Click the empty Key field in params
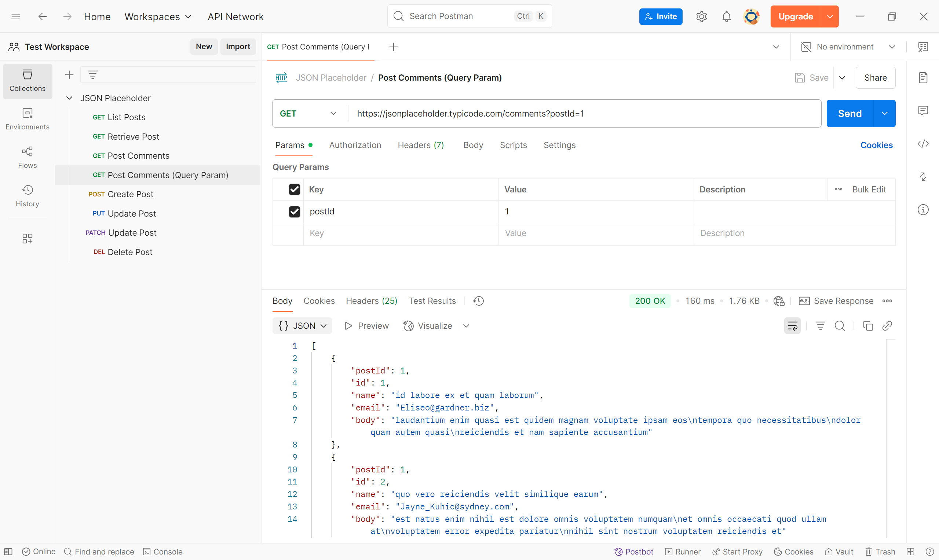 tap(401, 233)
